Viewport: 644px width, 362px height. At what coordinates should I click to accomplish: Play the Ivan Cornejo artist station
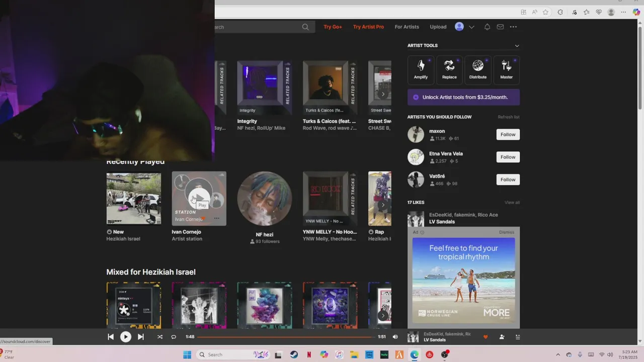tap(199, 198)
